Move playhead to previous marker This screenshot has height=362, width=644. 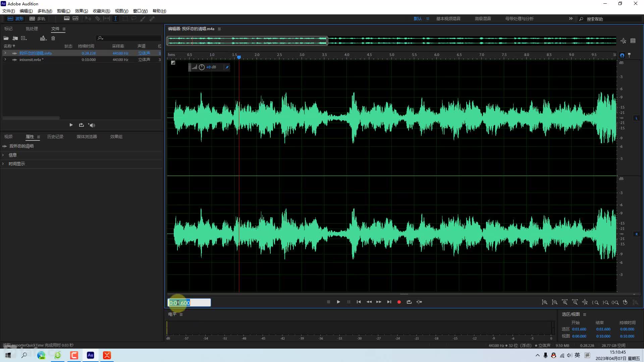pyautogui.click(x=359, y=302)
